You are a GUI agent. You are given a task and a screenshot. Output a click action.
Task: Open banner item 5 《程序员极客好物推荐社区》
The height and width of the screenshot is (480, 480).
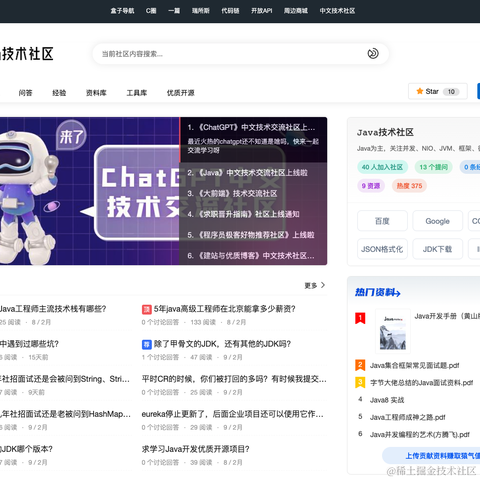251,235
